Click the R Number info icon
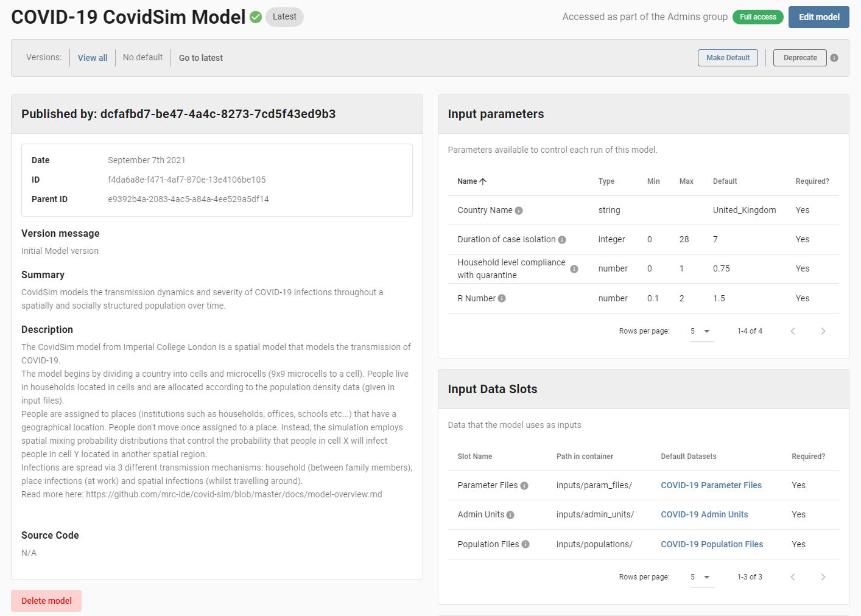The width and height of the screenshot is (861, 616). 502,298
